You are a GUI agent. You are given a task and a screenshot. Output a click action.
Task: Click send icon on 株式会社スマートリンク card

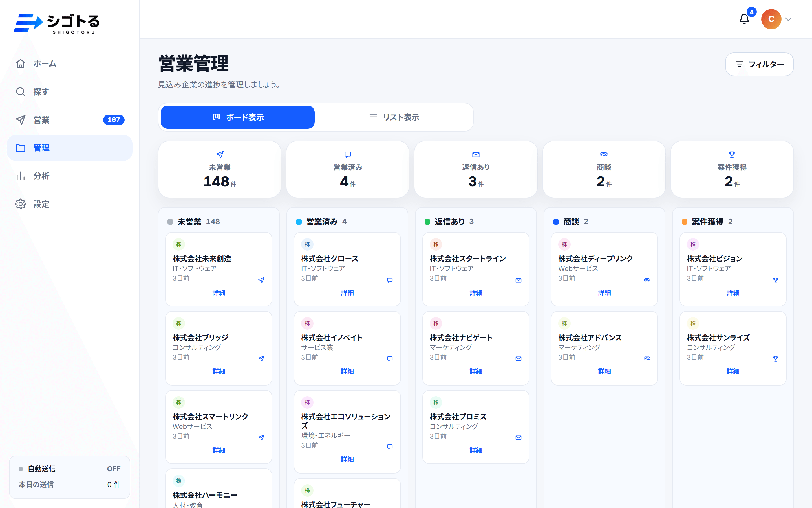[261, 437]
